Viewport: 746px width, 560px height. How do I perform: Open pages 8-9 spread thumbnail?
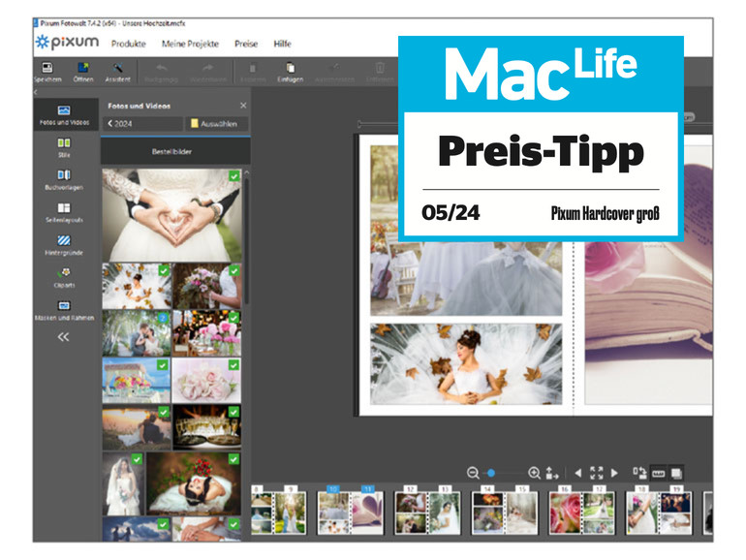[x=278, y=513]
